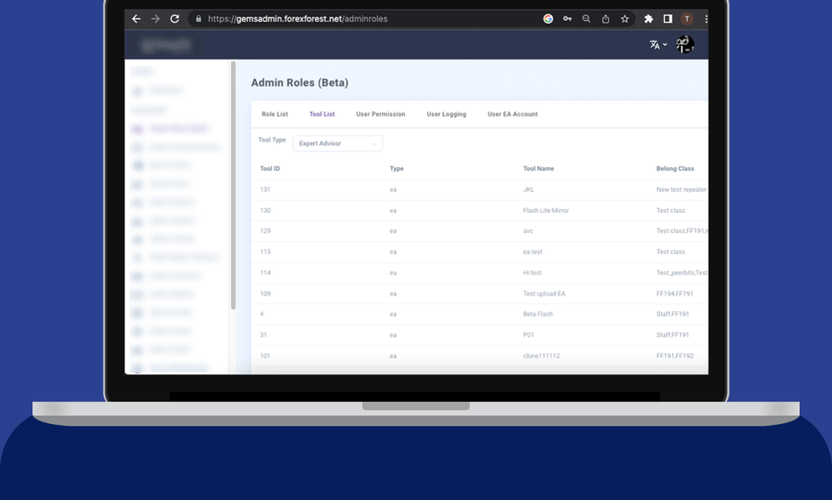Open the browser extensions puzzle icon
Viewport: 832px width, 500px height.
coord(648,19)
